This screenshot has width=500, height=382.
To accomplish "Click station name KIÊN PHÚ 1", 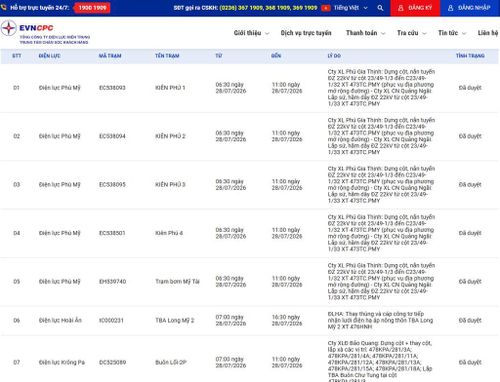I will [x=170, y=88].
